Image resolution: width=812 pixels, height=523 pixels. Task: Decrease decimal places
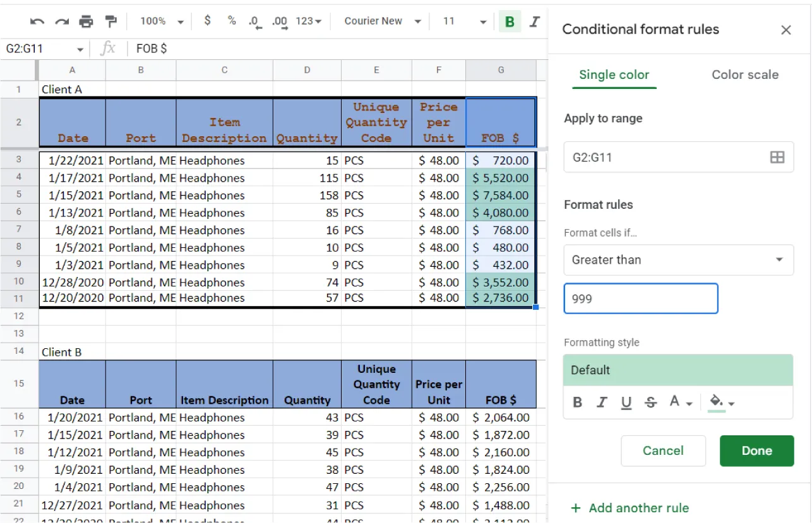254,21
